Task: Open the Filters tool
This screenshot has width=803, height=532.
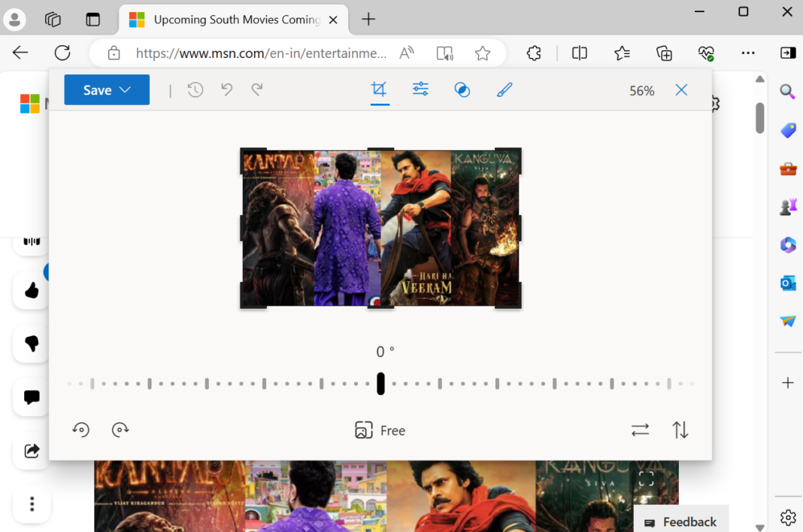Action: pyautogui.click(x=462, y=89)
